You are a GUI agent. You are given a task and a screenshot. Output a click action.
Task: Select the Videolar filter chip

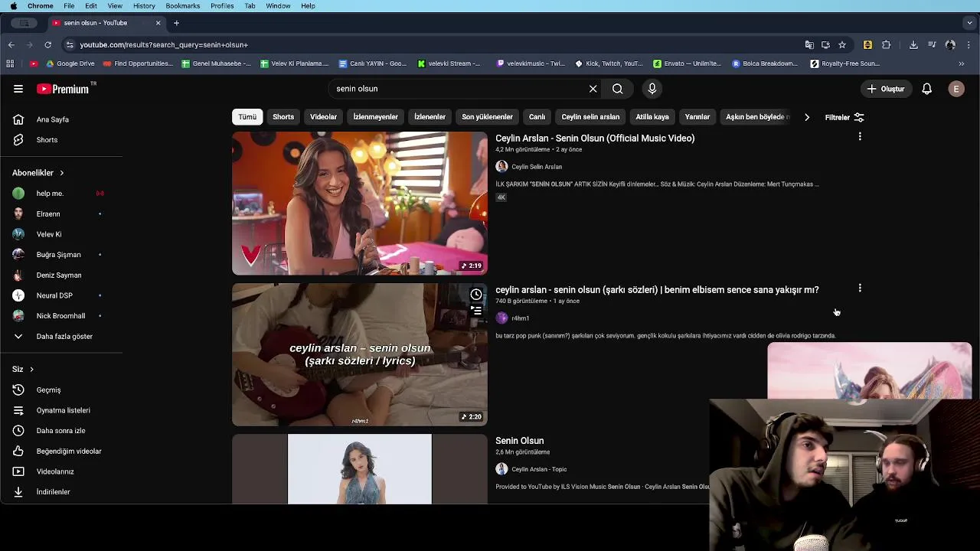(323, 117)
